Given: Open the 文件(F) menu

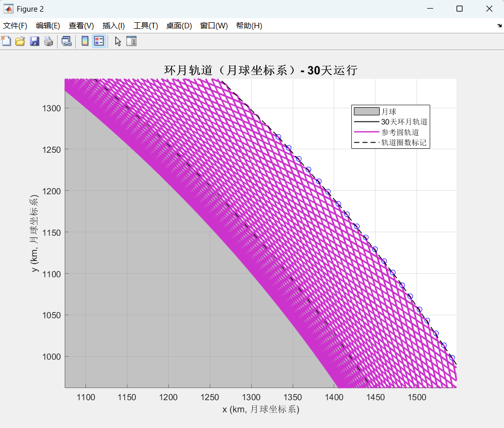Looking at the screenshot, I should click(x=15, y=26).
